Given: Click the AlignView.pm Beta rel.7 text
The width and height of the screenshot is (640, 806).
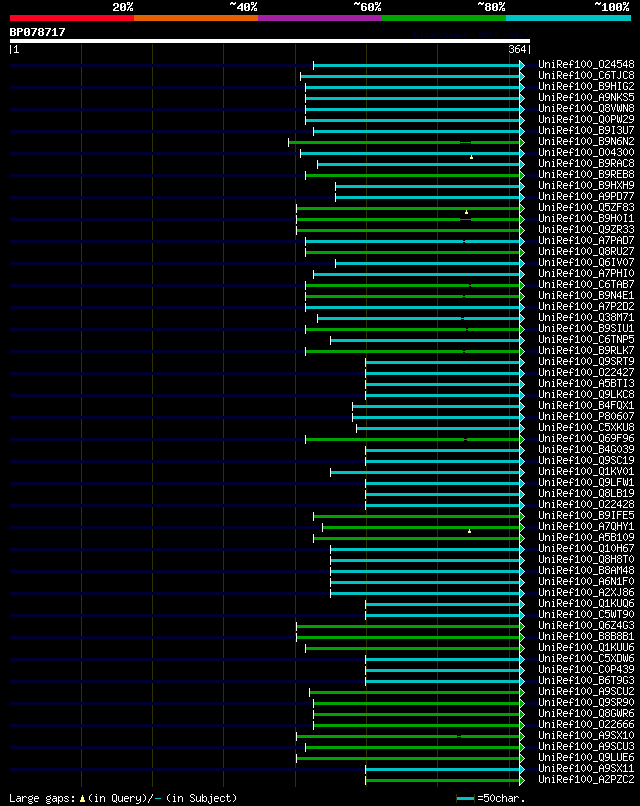Looking at the screenshot, I should pos(471,34).
